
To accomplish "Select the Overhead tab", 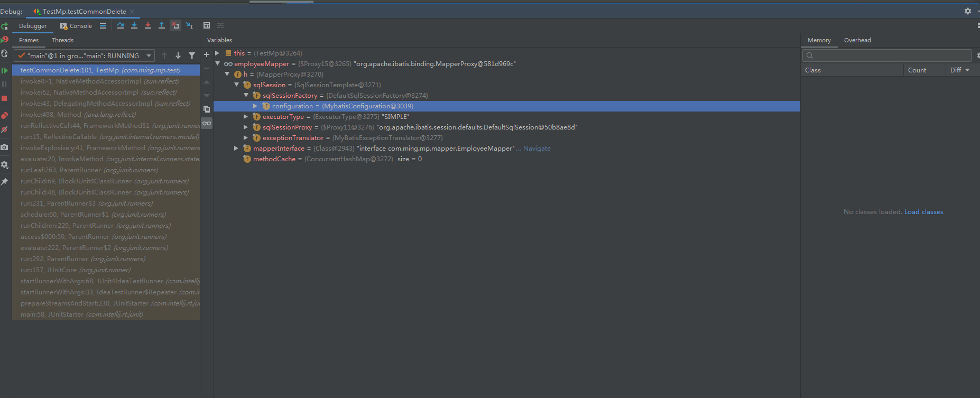I will (x=857, y=40).
